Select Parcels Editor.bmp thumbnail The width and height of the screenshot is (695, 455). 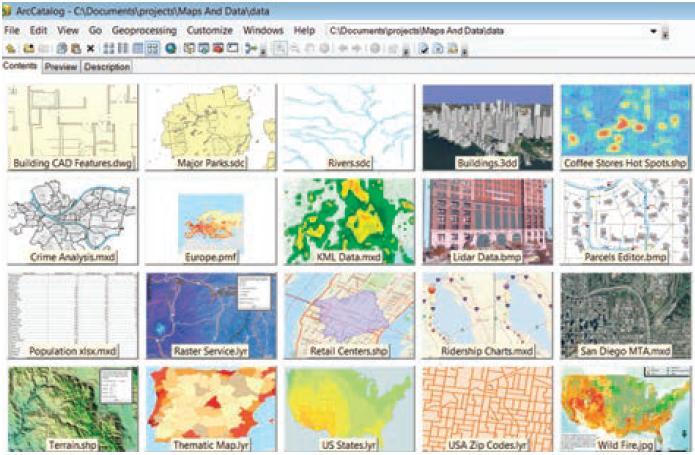point(625,222)
